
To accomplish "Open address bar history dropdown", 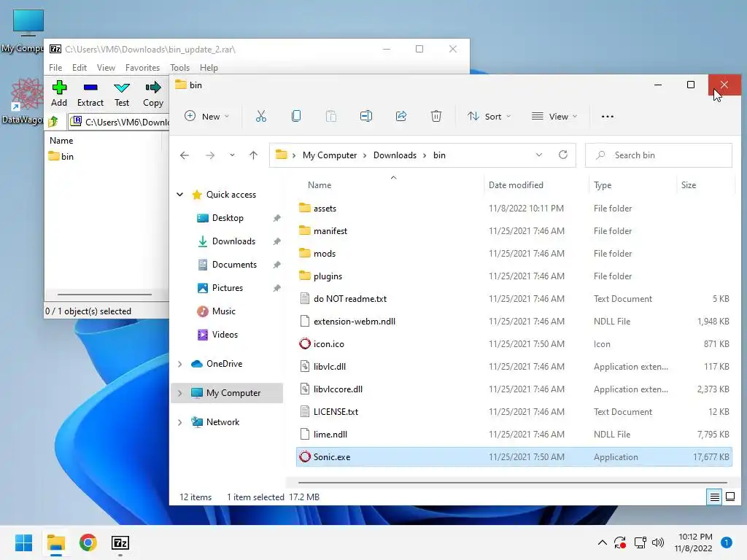I will pyautogui.click(x=539, y=155).
